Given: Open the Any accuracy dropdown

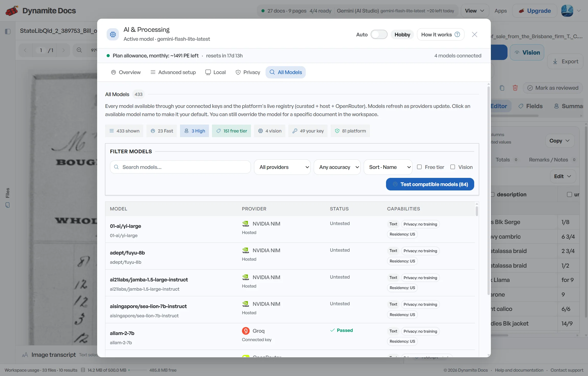Looking at the screenshot, I should (x=337, y=167).
